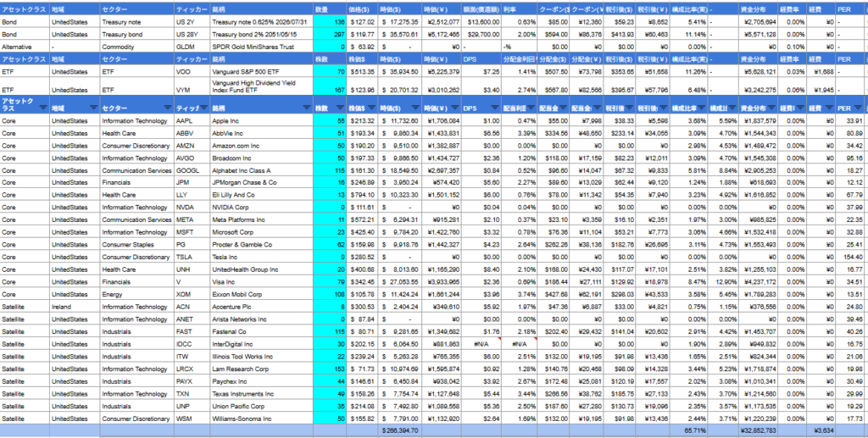Image resolution: width=868 pixels, height=438 pixels.
Task: Select Treasury note 0.625% 2026/07/31 cell
Action: [x=261, y=22]
